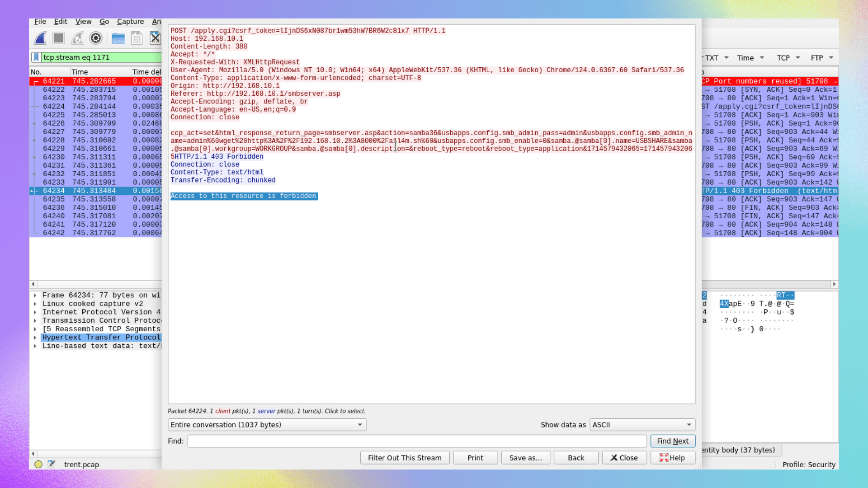Click the Referer smbserver.asp header line

pos(255,94)
